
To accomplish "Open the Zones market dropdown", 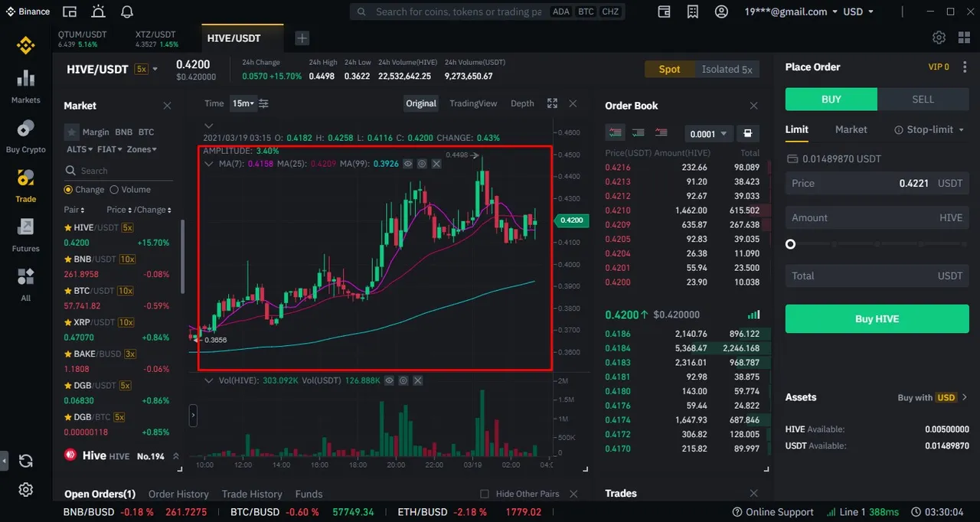I will (x=142, y=149).
